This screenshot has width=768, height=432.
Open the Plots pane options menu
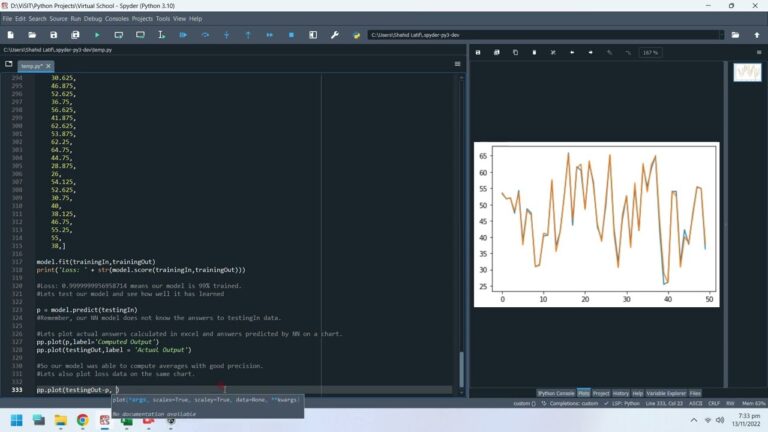(759, 52)
